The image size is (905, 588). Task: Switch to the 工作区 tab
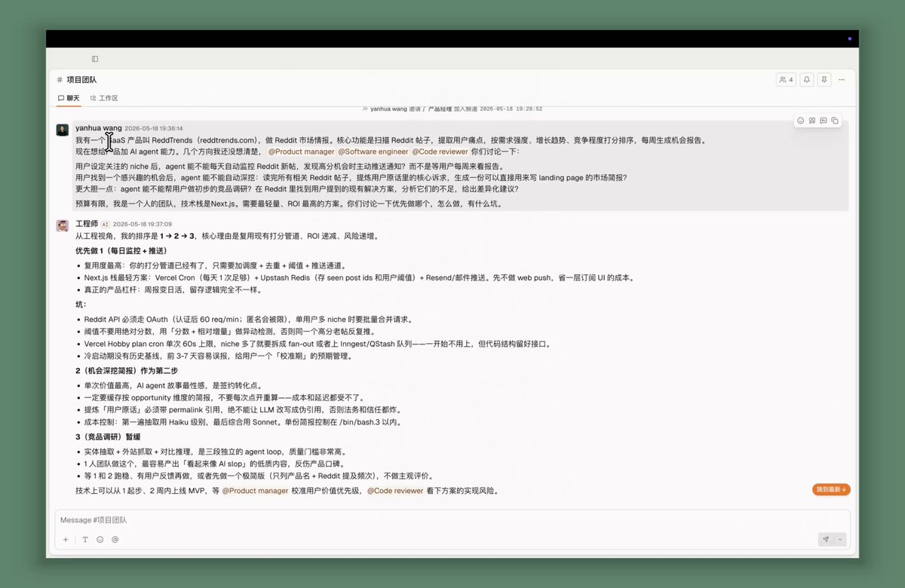[x=104, y=98]
